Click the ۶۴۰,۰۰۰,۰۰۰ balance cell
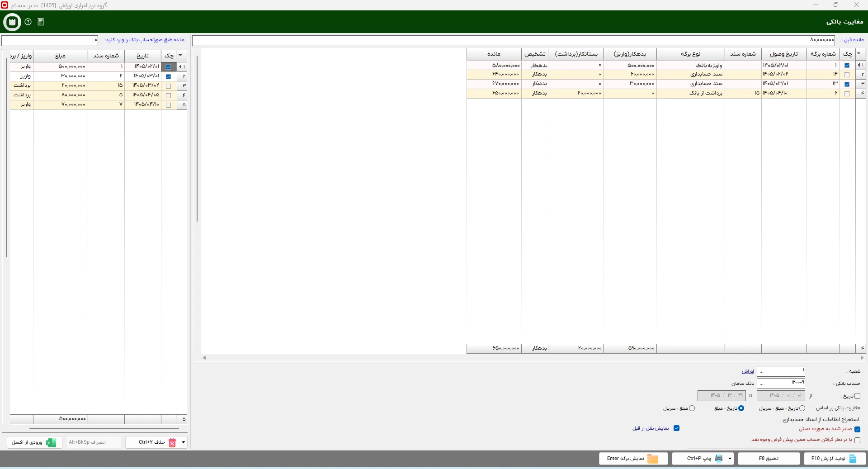The width and height of the screenshot is (868, 469). tap(494, 75)
